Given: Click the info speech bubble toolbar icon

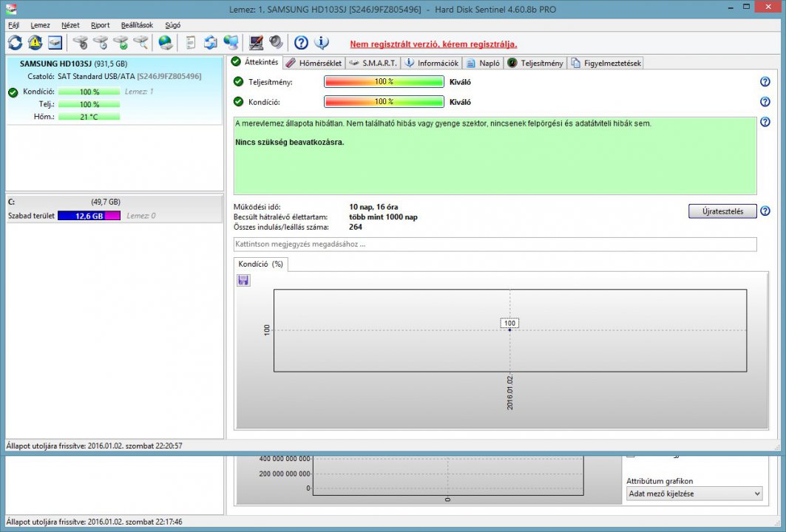Looking at the screenshot, I should tap(322, 43).
